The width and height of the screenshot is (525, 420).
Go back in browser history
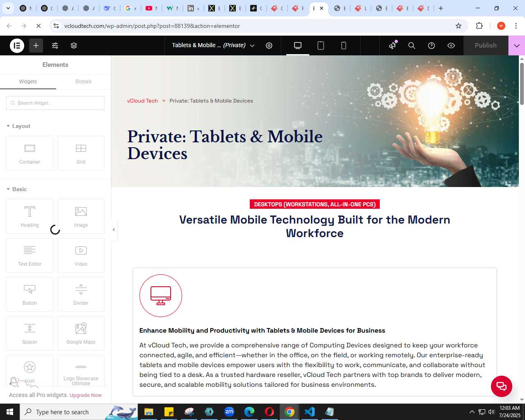9,26
